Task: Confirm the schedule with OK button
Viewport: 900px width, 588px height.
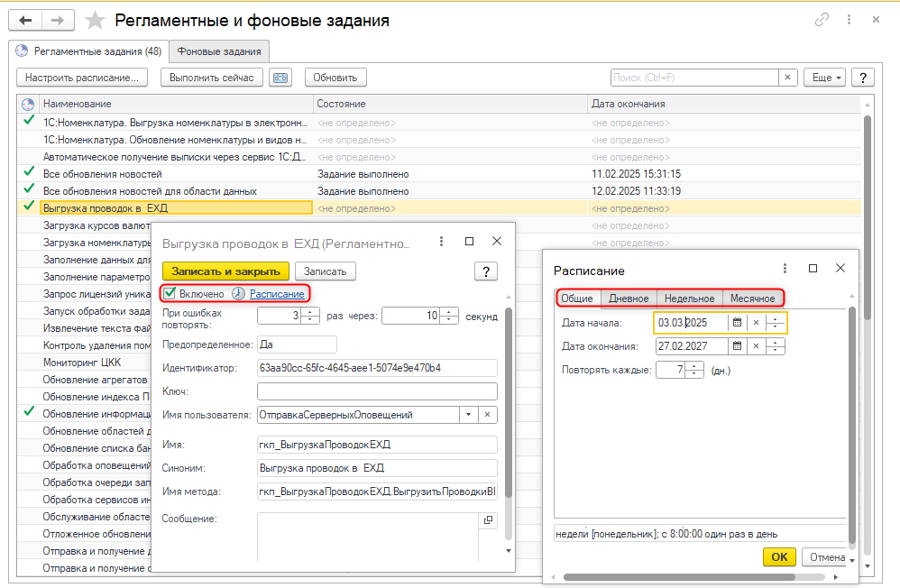Action: [779, 556]
